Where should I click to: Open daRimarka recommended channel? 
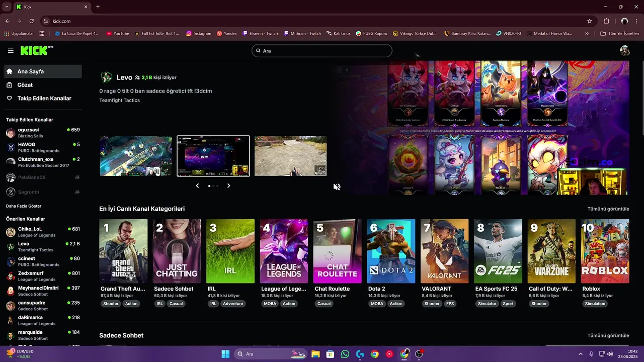click(x=43, y=320)
